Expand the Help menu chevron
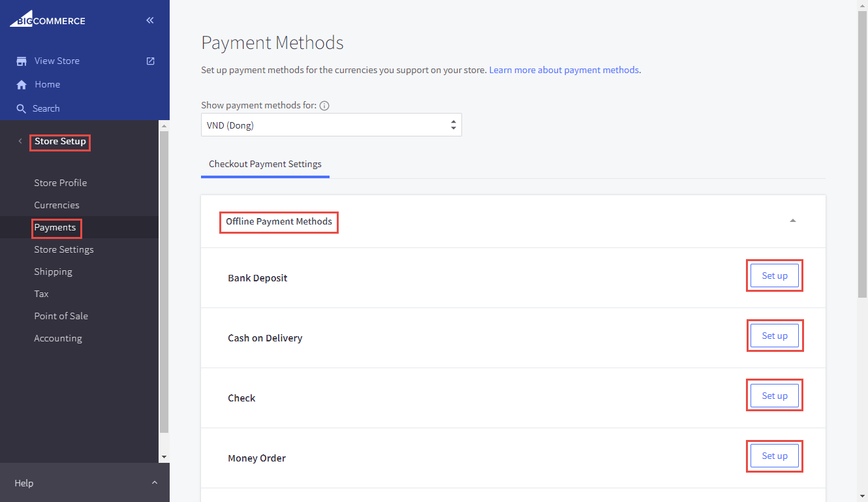 pyautogui.click(x=155, y=483)
